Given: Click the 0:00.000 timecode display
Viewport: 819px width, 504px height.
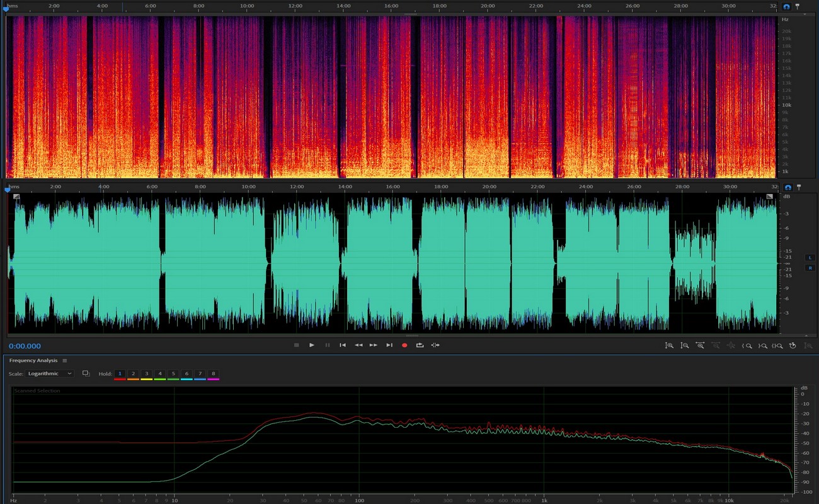Looking at the screenshot, I should coord(25,346).
